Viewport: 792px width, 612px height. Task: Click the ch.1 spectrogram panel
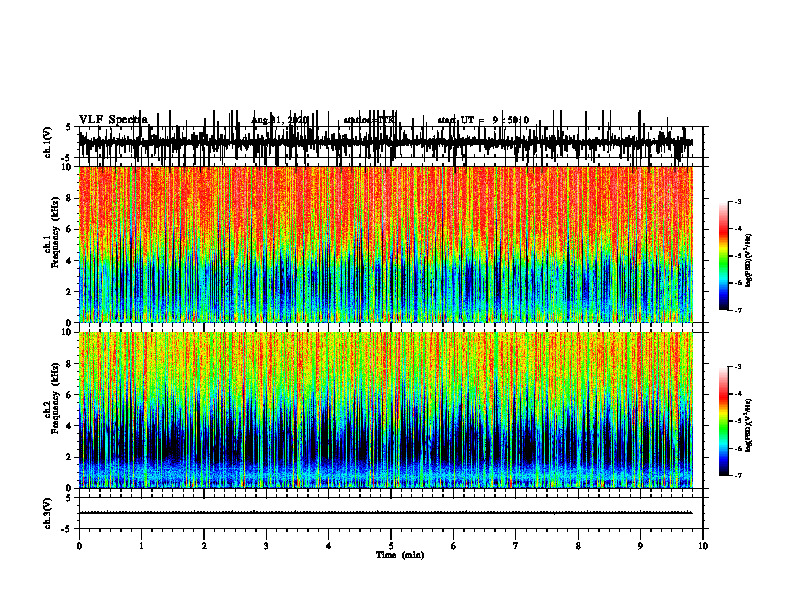(386, 244)
